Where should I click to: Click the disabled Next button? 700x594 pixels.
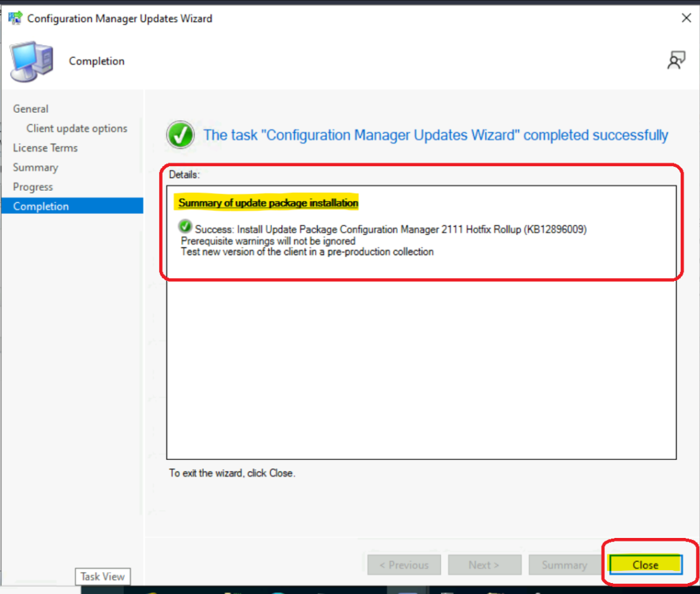coord(485,565)
